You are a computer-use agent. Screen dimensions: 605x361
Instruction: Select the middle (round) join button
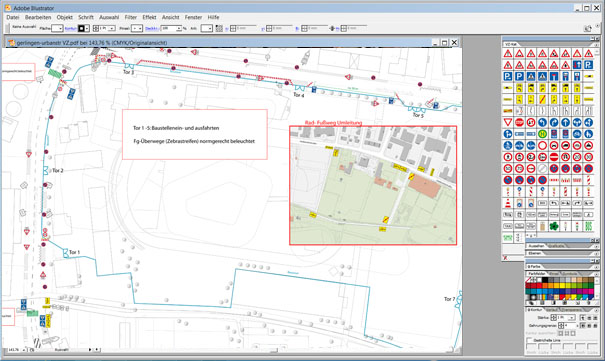pos(589,326)
